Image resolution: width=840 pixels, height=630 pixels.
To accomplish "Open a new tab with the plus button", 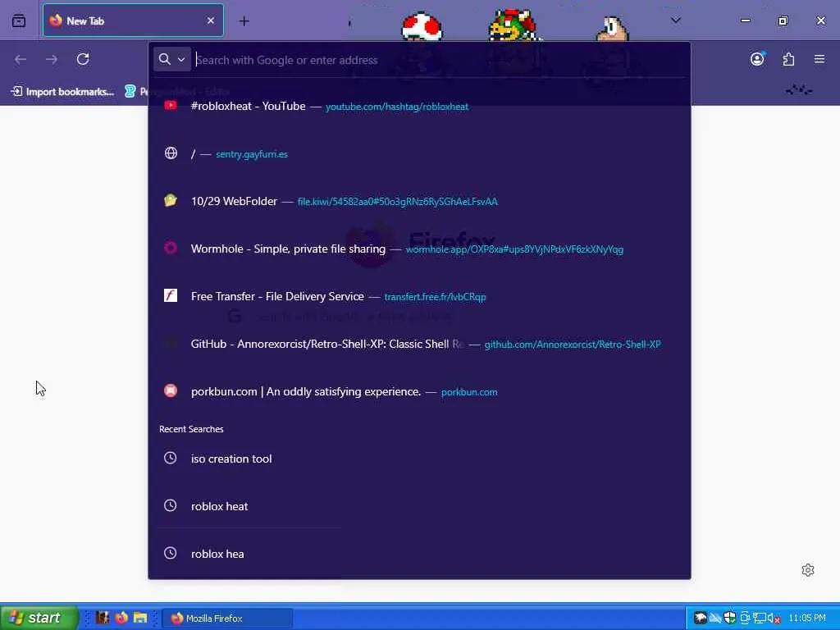I will pos(244,21).
